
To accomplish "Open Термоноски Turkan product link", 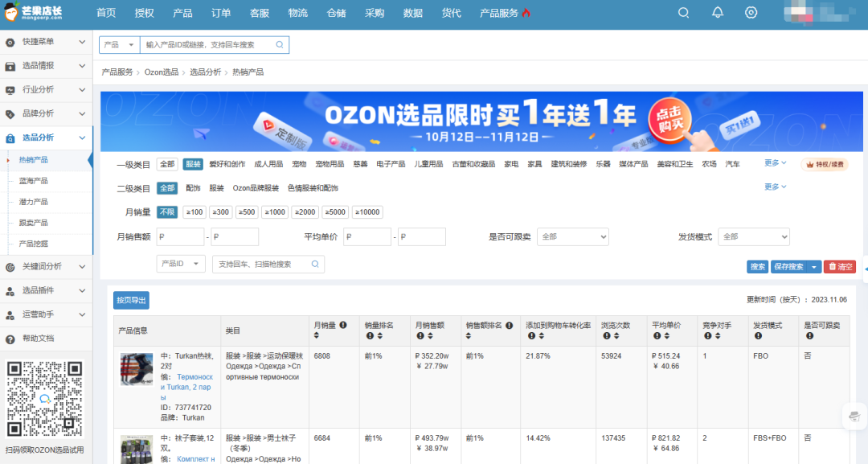I will pyautogui.click(x=186, y=387).
